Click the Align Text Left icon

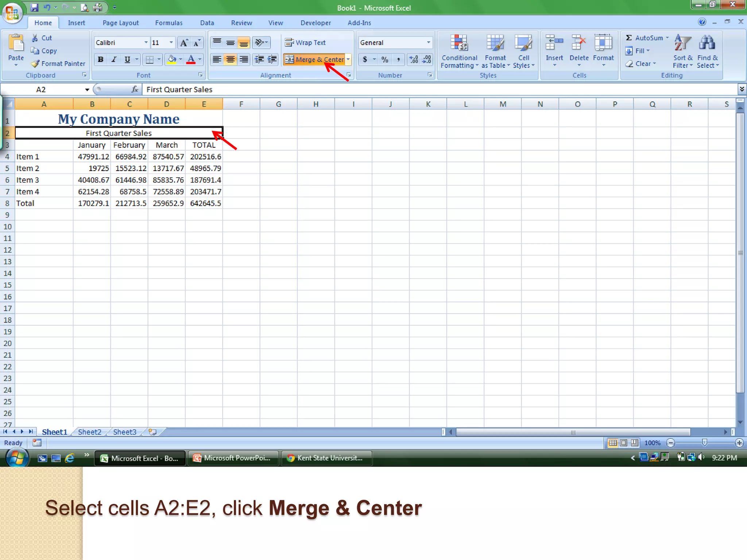coord(217,59)
